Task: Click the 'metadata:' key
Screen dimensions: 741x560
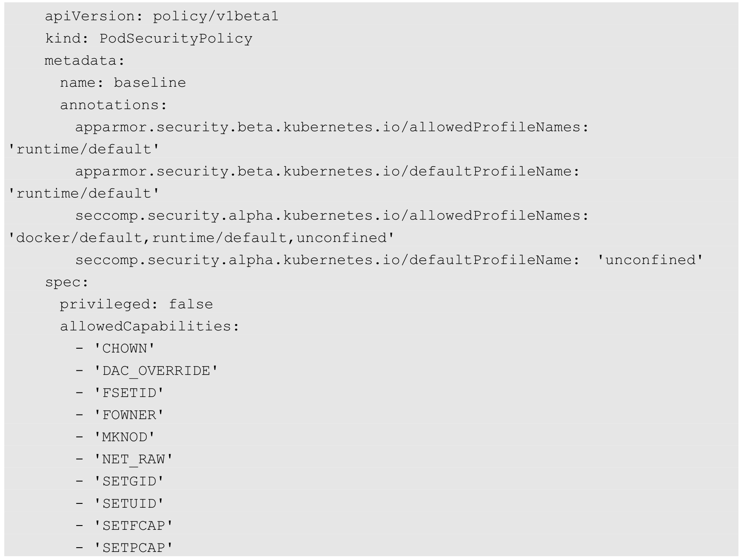Action: click(85, 61)
